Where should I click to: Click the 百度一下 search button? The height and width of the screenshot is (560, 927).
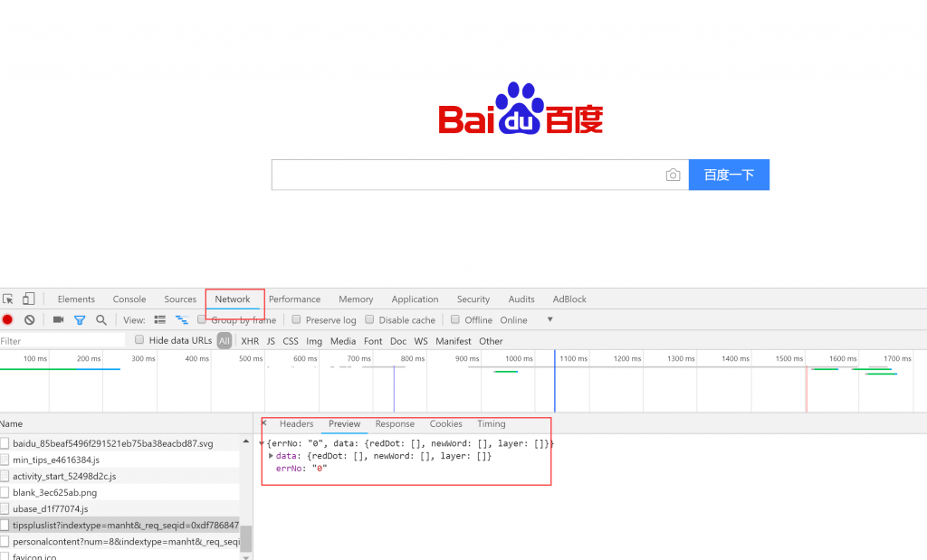(x=729, y=175)
